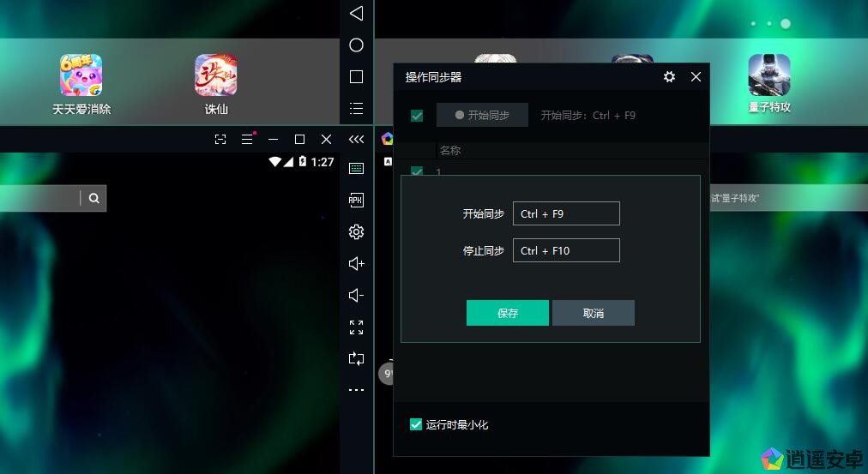Decrease volume with the speaker minus icon
The width and height of the screenshot is (868, 474).
356,295
